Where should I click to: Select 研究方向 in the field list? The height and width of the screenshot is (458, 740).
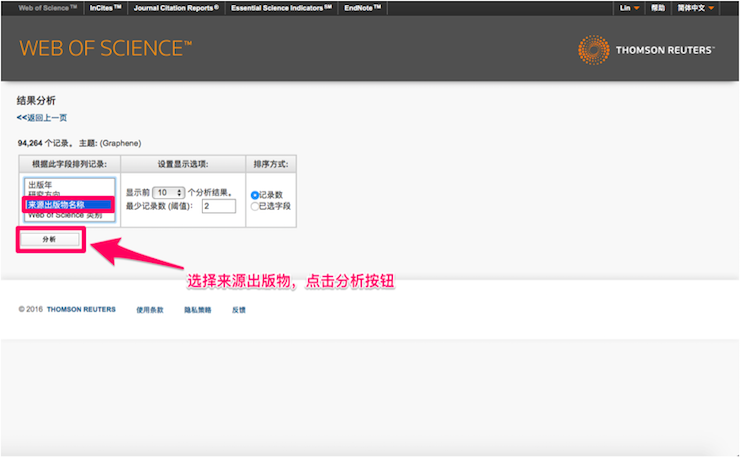(x=44, y=194)
